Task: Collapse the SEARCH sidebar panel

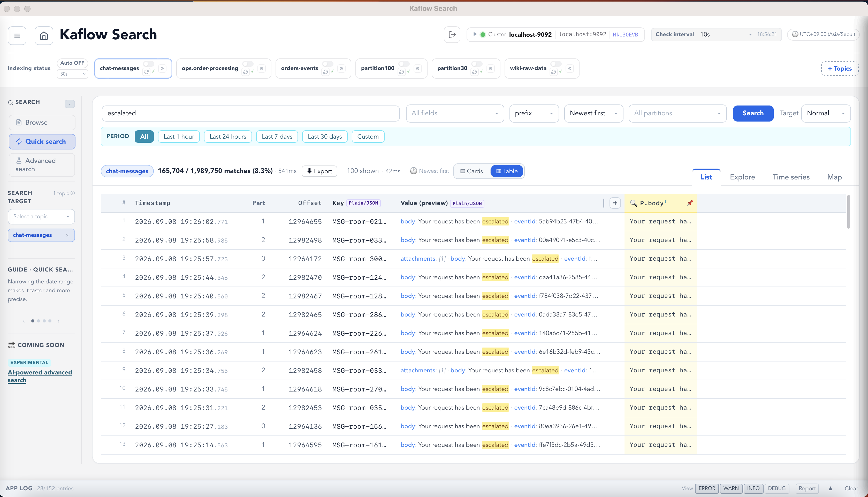Action: (70, 104)
